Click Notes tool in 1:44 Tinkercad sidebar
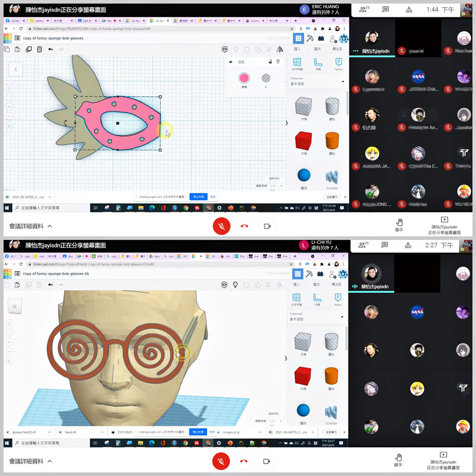Viewport: 476px width, 476px height. (339, 64)
